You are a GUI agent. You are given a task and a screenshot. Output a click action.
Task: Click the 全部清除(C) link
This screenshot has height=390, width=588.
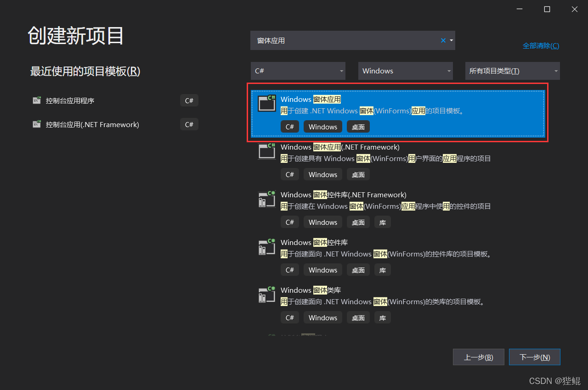pyautogui.click(x=541, y=45)
